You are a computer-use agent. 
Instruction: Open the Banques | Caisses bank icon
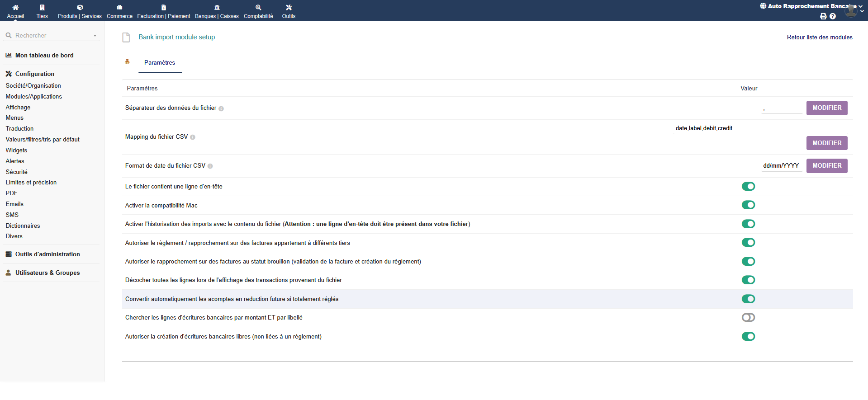(x=217, y=7)
